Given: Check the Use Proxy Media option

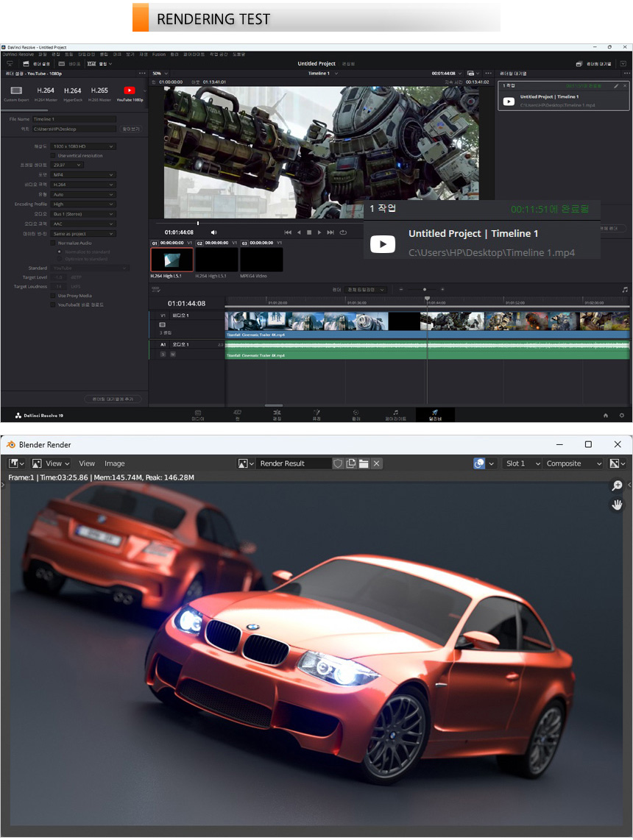Looking at the screenshot, I should (x=53, y=296).
